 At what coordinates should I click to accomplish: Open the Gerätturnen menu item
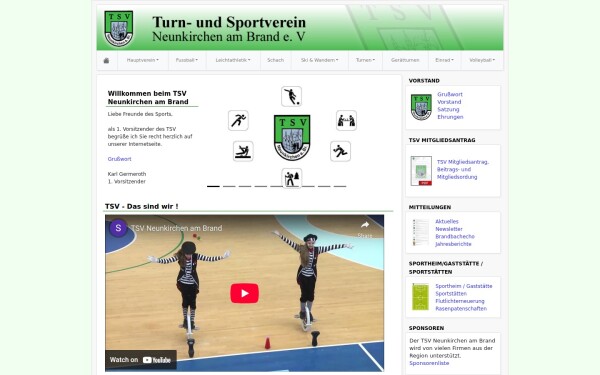(x=405, y=60)
